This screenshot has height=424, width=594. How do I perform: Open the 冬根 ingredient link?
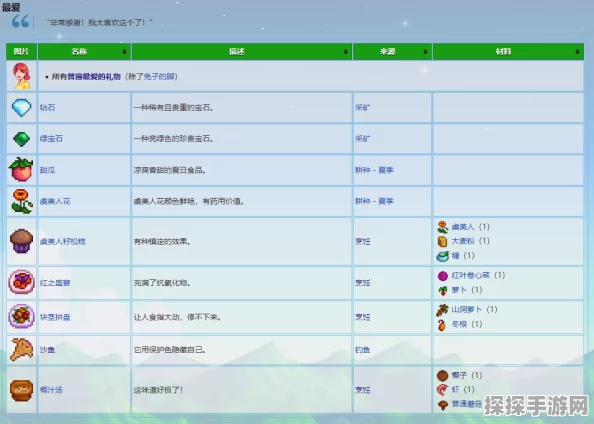(x=459, y=325)
